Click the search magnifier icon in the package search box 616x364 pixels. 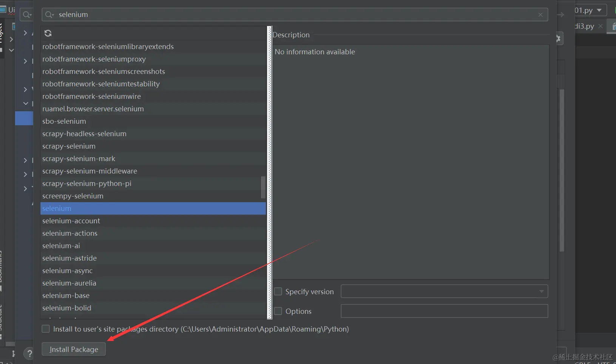(x=49, y=15)
